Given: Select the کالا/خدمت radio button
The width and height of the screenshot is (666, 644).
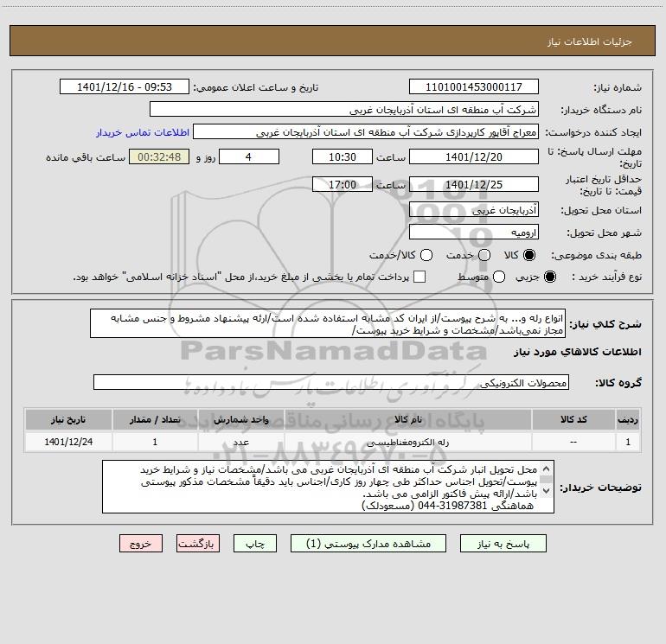Looking at the screenshot, I should pyautogui.click(x=426, y=255).
